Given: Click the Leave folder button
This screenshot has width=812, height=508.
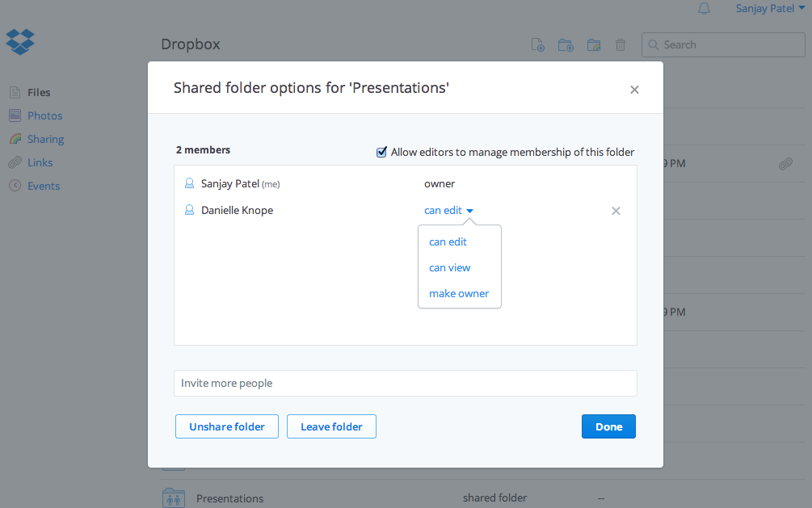Looking at the screenshot, I should click(331, 426).
